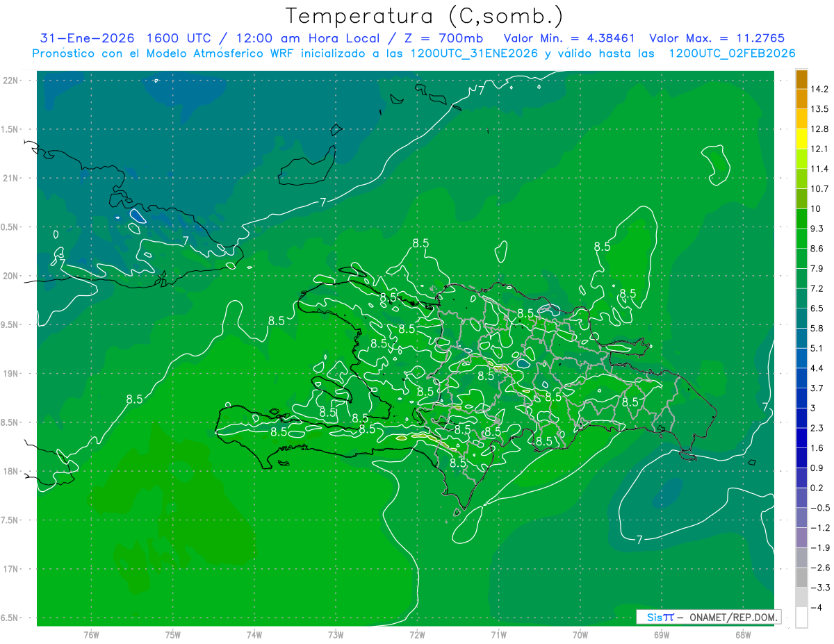
Task: Click the '10.7' color scale label
Action: pos(821,188)
